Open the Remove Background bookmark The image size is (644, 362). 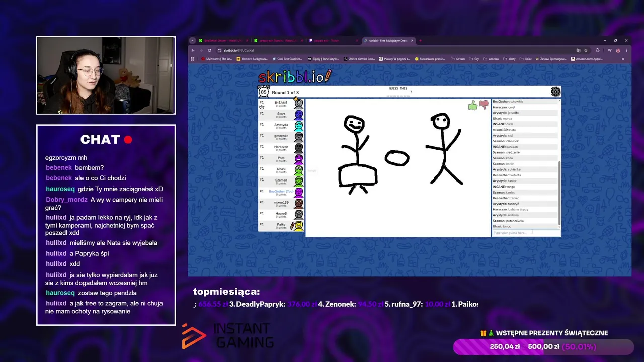pyautogui.click(x=251, y=59)
